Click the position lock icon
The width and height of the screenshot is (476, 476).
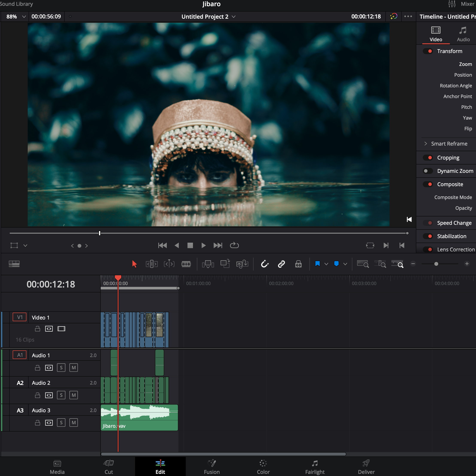pos(298,264)
